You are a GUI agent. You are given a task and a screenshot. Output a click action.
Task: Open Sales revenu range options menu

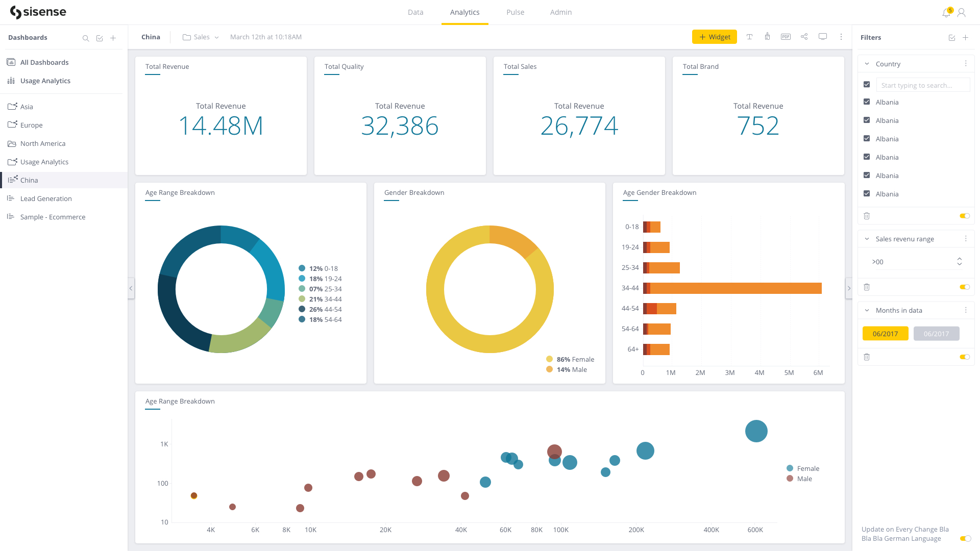[x=966, y=239]
